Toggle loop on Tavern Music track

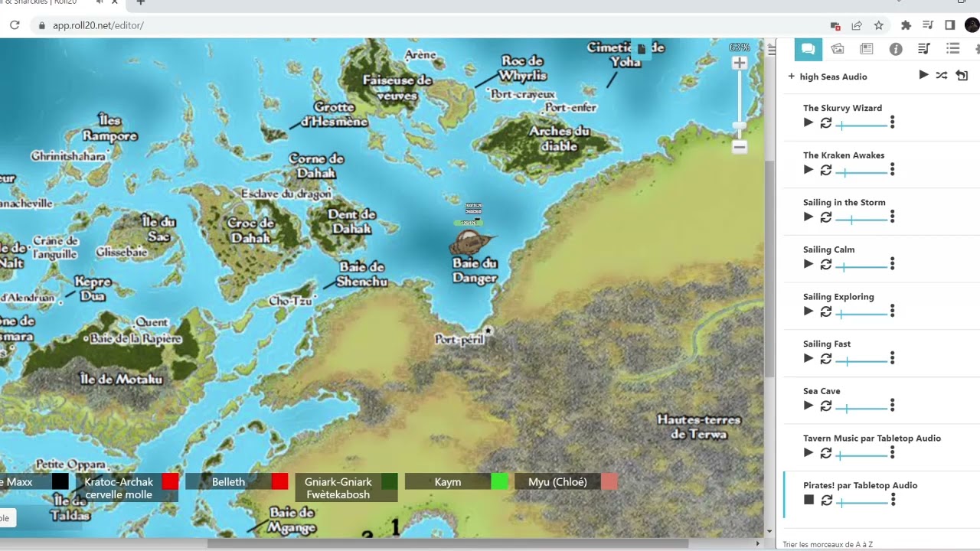pyautogui.click(x=826, y=453)
